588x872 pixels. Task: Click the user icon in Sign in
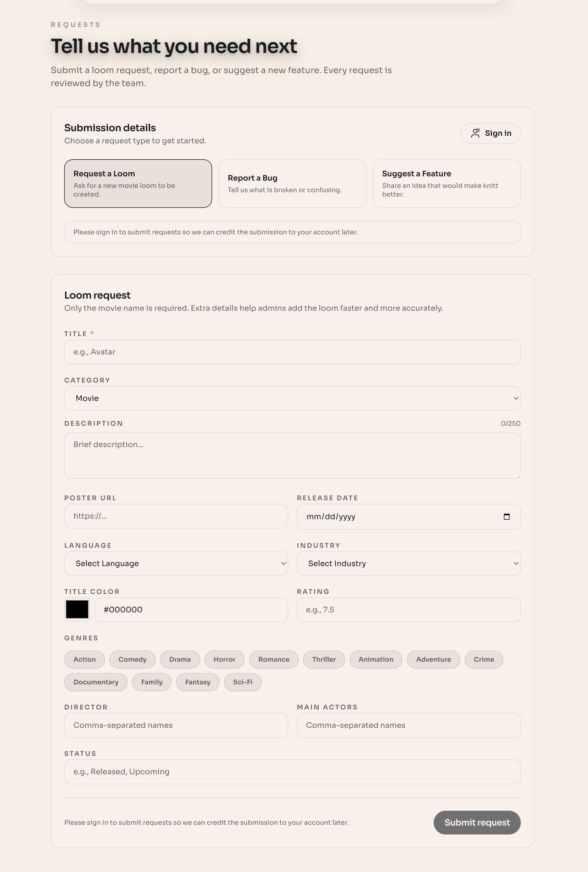tap(475, 133)
